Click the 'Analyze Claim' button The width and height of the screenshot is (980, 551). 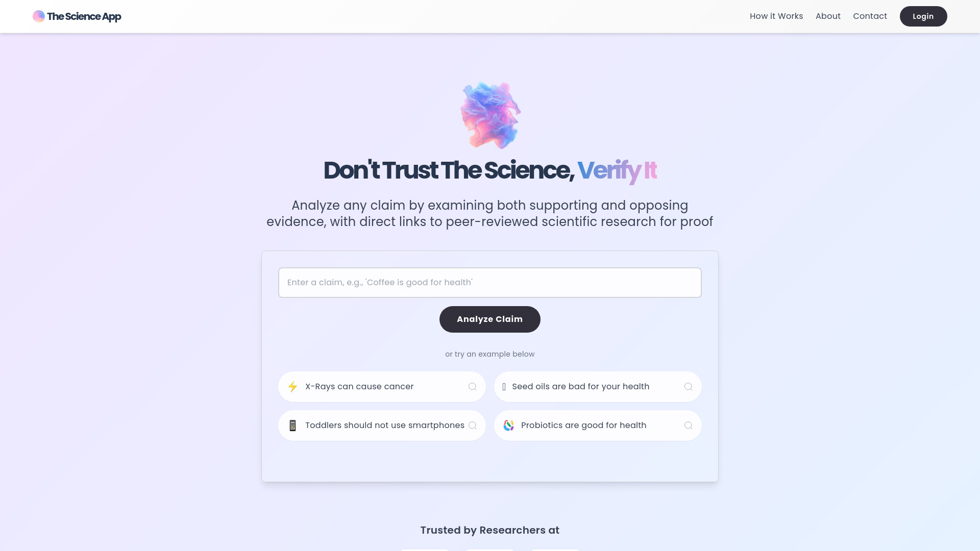coord(489,319)
